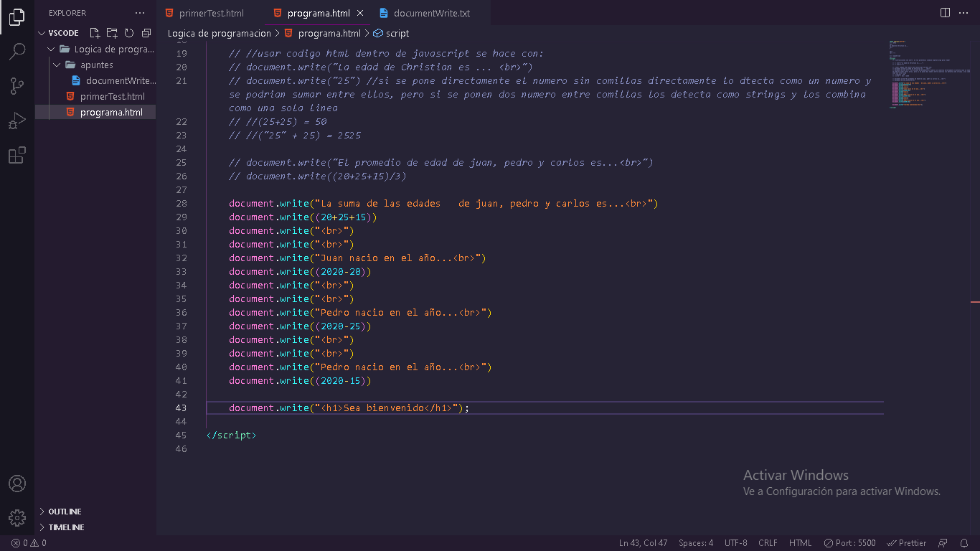980x551 pixels.
Task: Open the Extensions view
Action: [x=17, y=155]
